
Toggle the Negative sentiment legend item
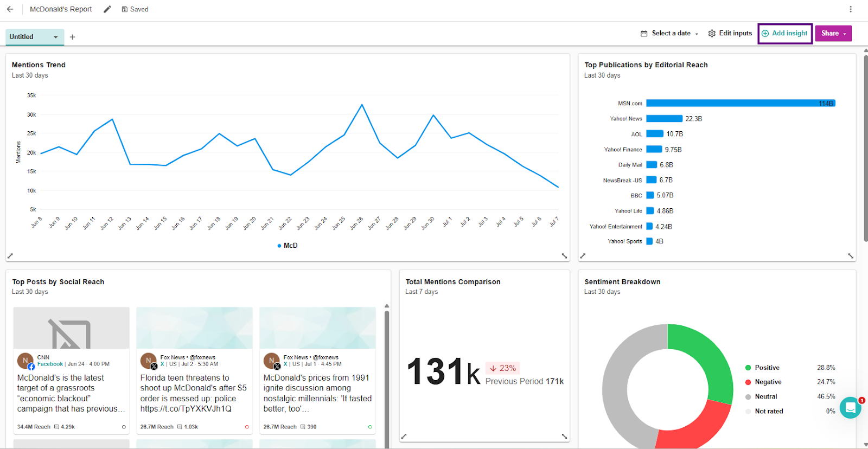(763, 382)
